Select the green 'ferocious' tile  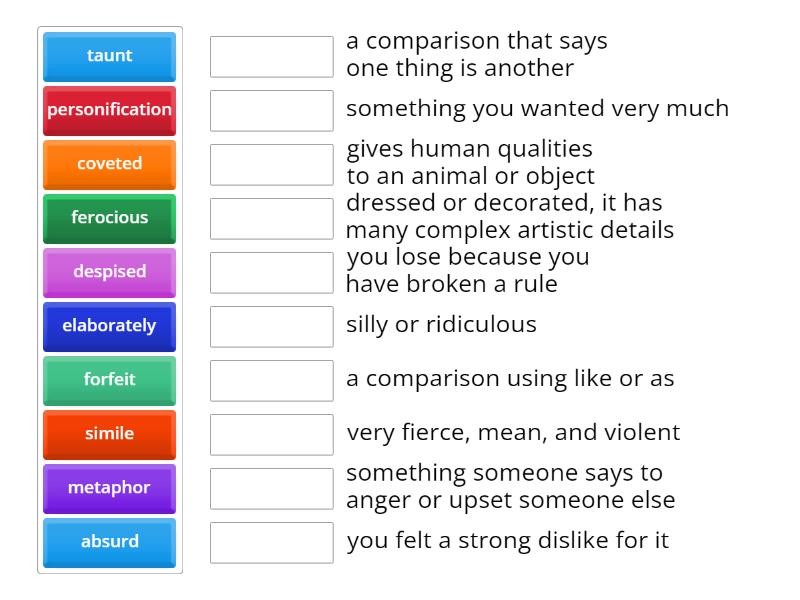tap(110, 218)
